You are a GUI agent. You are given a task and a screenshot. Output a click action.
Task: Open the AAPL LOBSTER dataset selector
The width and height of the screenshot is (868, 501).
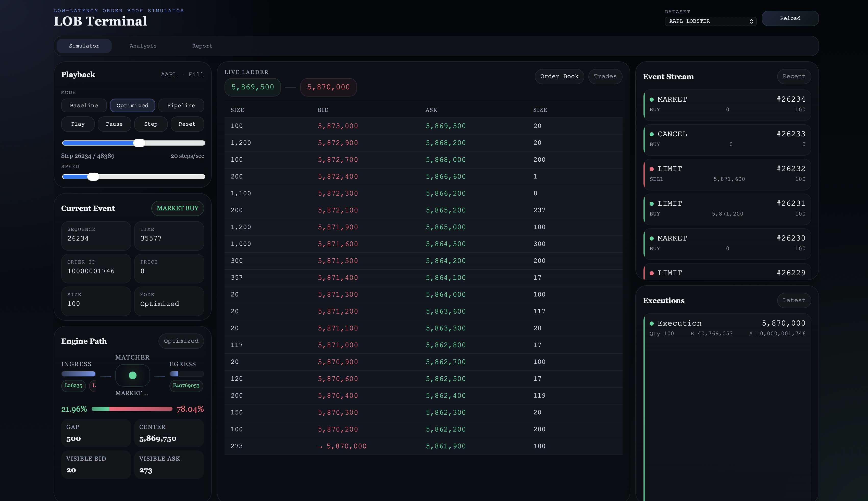click(x=710, y=21)
